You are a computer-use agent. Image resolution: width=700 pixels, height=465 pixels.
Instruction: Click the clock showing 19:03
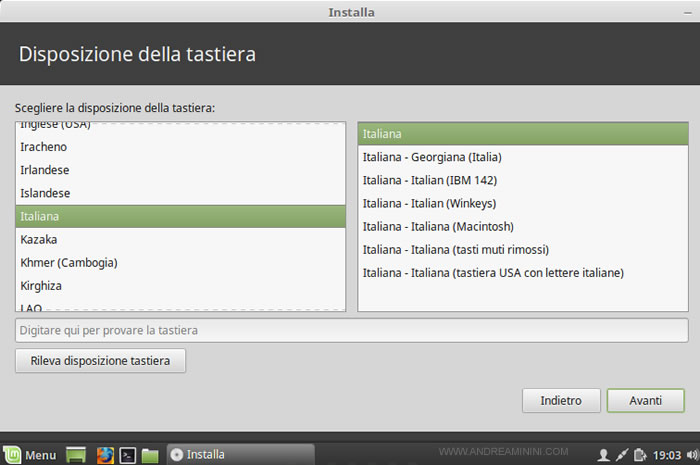click(x=667, y=455)
